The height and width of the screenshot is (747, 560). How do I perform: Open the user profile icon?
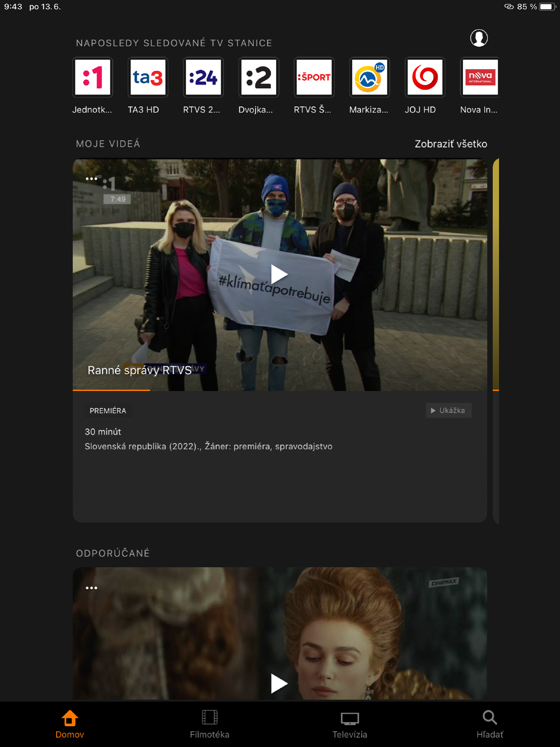479,38
